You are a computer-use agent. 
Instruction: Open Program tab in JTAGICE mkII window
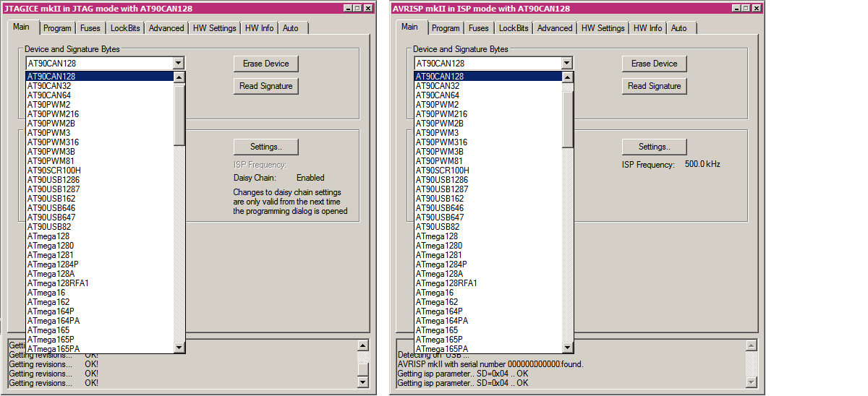tap(56, 28)
